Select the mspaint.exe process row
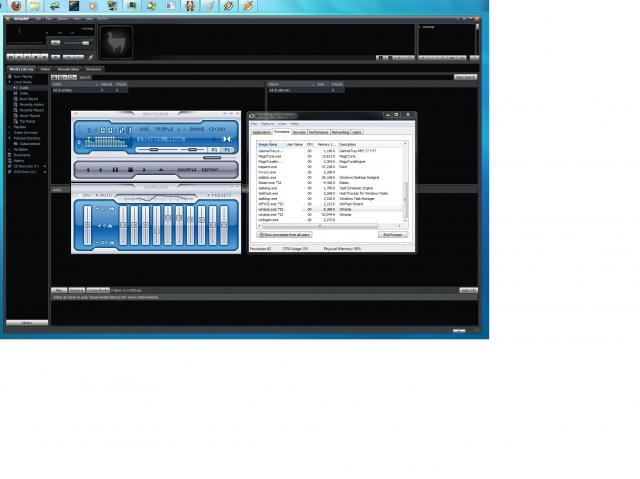640x479 pixels. click(329, 167)
